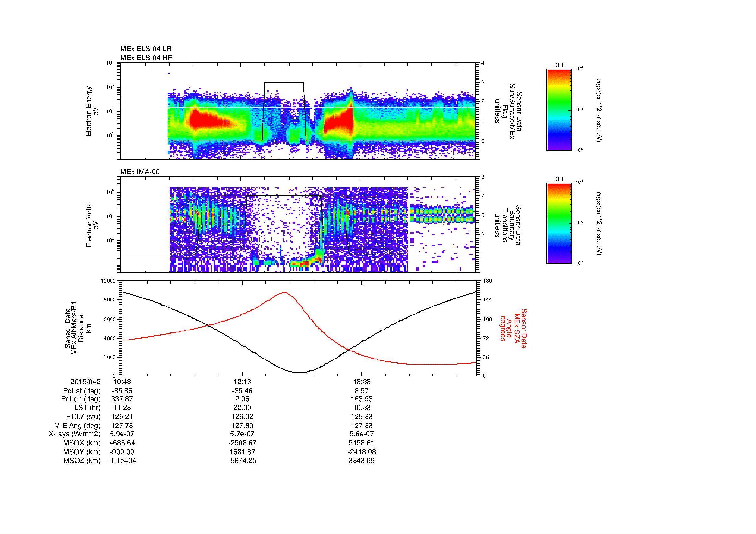Image resolution: width=756 pixels, height=534 pixels.
Task: Click the time tick label '13:38'
Action: point(362,382)
